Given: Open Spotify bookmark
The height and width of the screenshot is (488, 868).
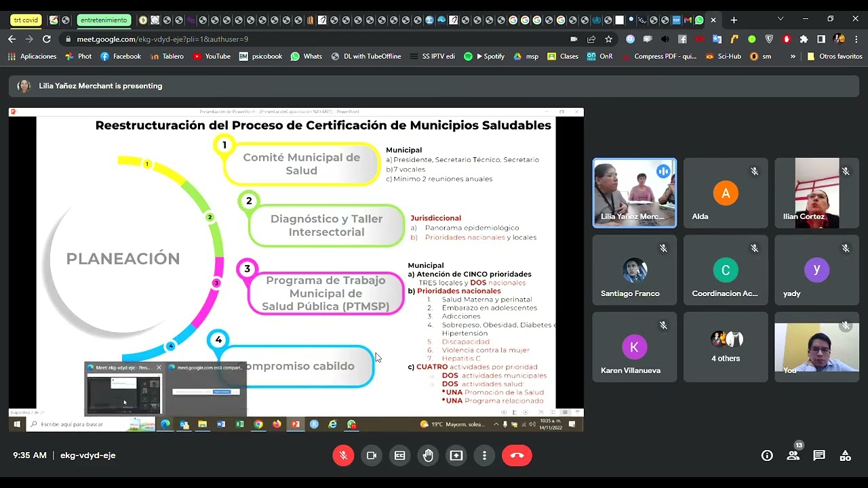Looking at the screenshot, I should [484, 56].
